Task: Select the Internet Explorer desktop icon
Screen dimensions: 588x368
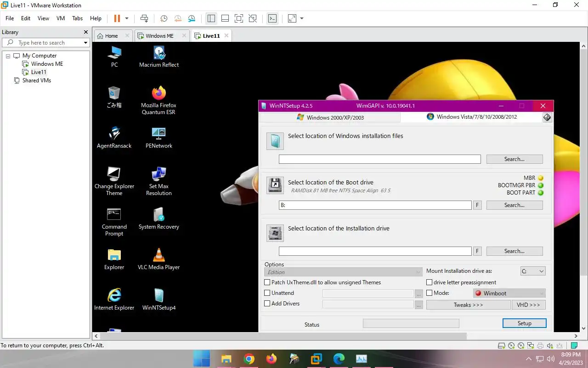Action: coord(114,299)
